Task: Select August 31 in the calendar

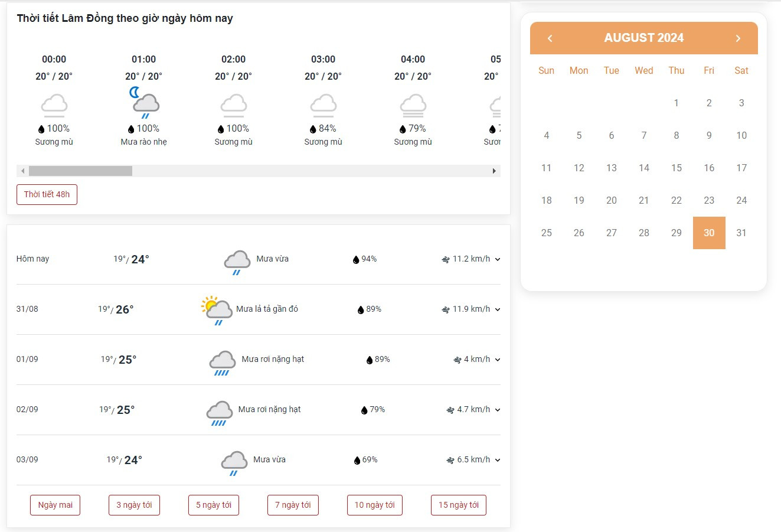Action: [x=741, y=233]
